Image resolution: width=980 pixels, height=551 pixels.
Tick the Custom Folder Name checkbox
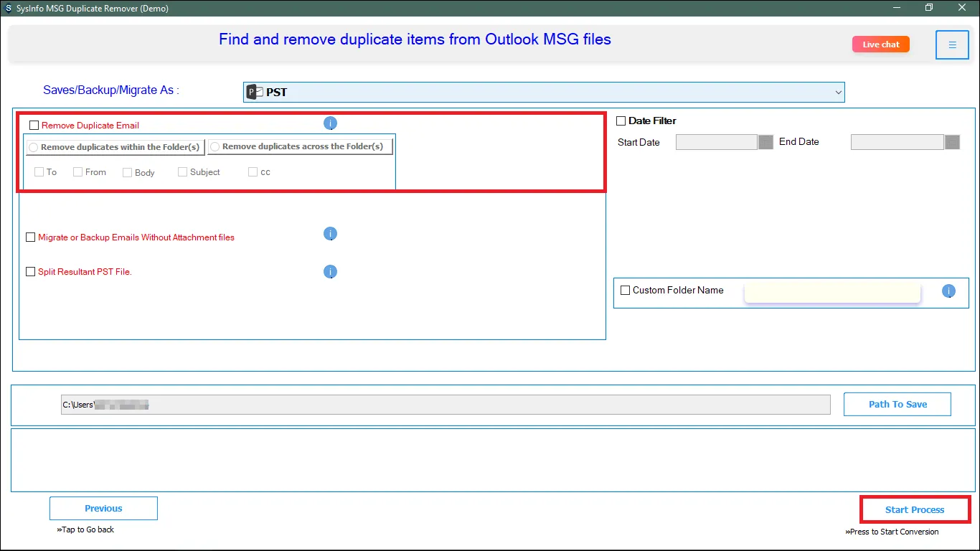coord(625,291)
